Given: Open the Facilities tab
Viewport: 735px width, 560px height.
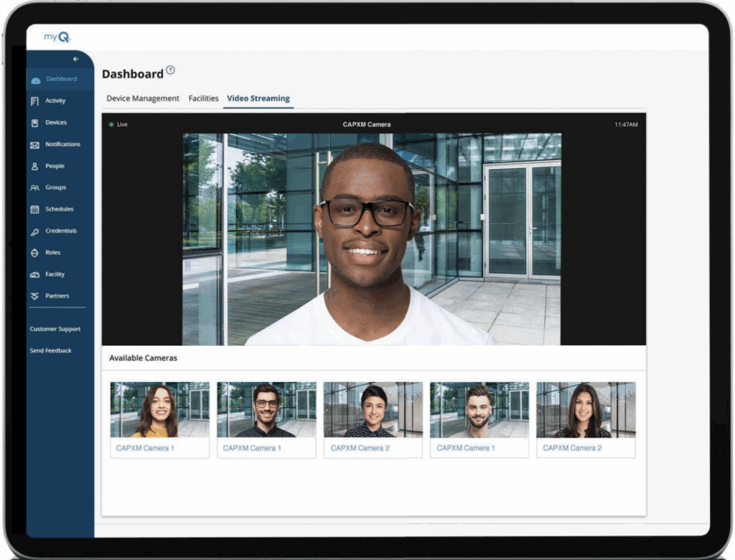Looking at the screenshot, I should [x=203, y=98].
